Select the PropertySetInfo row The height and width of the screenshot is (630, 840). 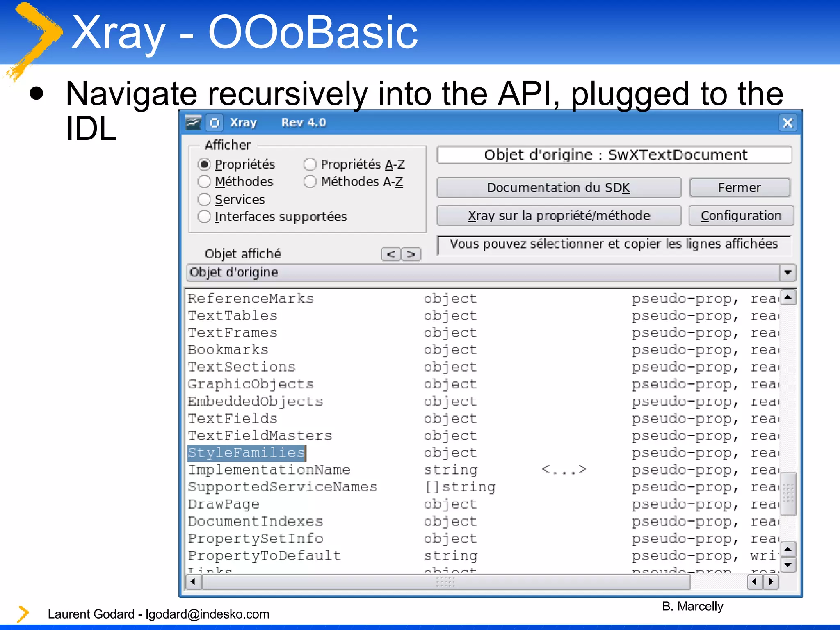tap(483, 539)
